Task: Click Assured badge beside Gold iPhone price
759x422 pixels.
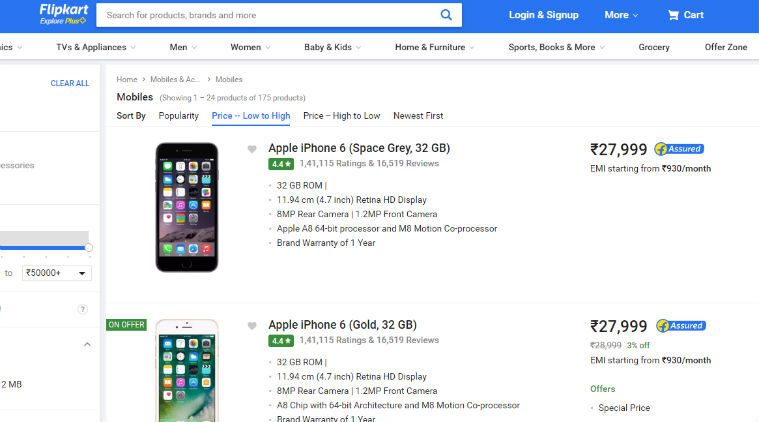Action: pyautogui.click(x=681, y=326)
